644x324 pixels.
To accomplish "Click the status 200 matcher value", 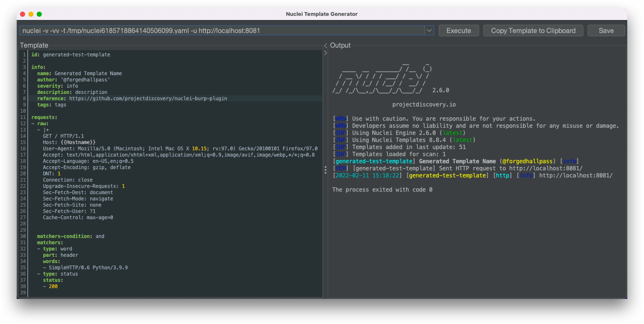I will (53, 286).
